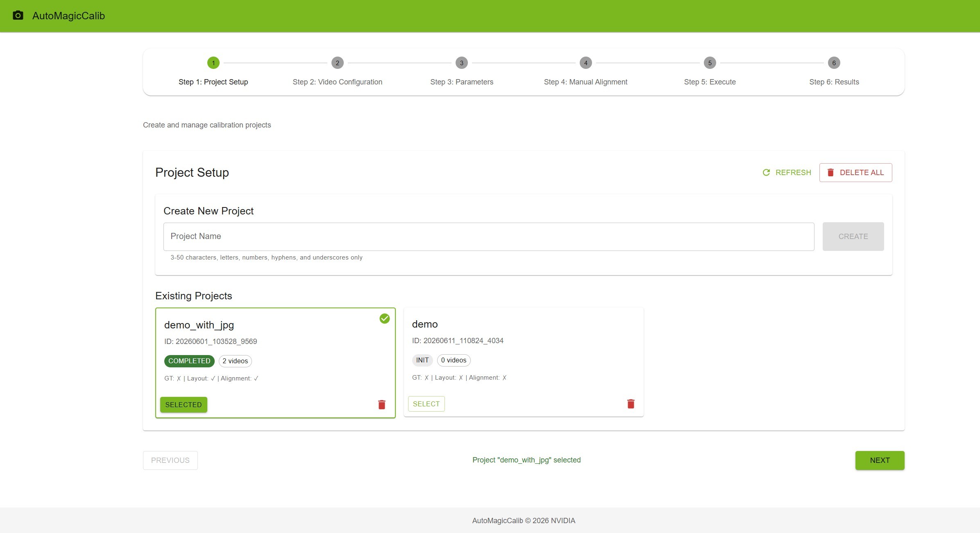
Task: Click the Refresh circular arrow icon
Action: (766, 173)
